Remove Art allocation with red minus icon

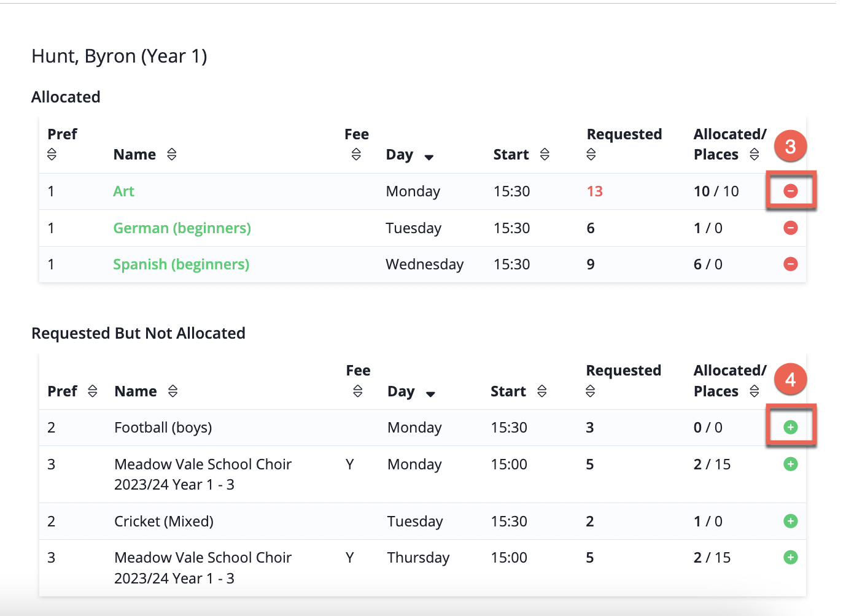coord(791,191)
